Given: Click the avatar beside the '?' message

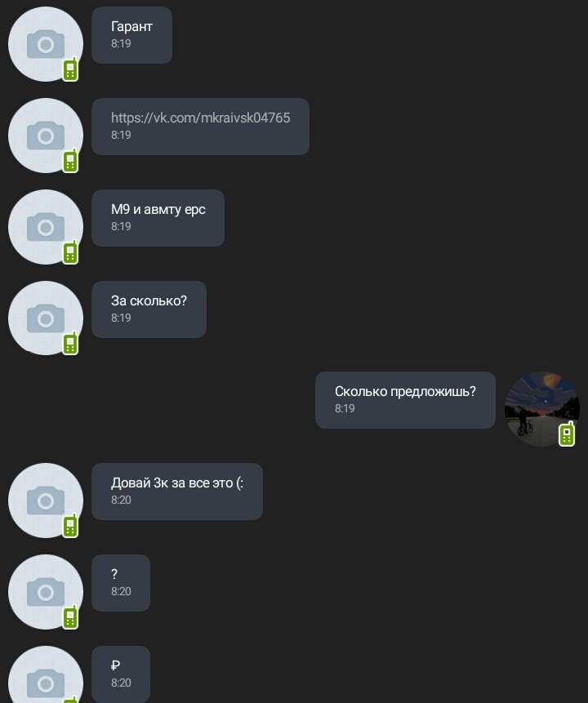Looking at the screenshot, I should (46, 592).
